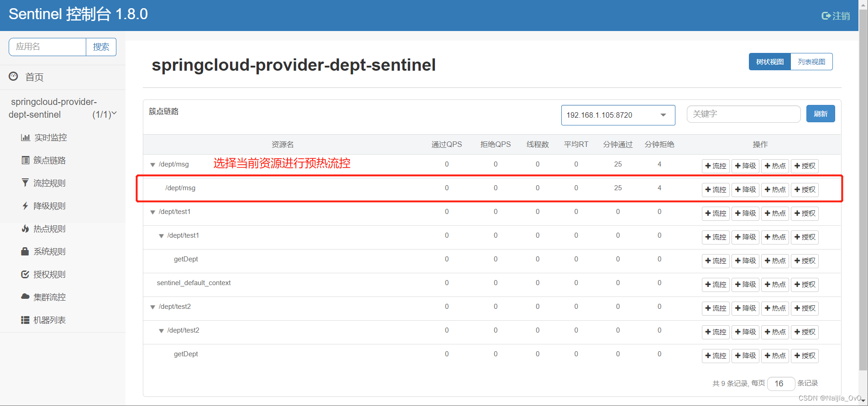
Task: Click the 搜索 search button
Action: 101,47
